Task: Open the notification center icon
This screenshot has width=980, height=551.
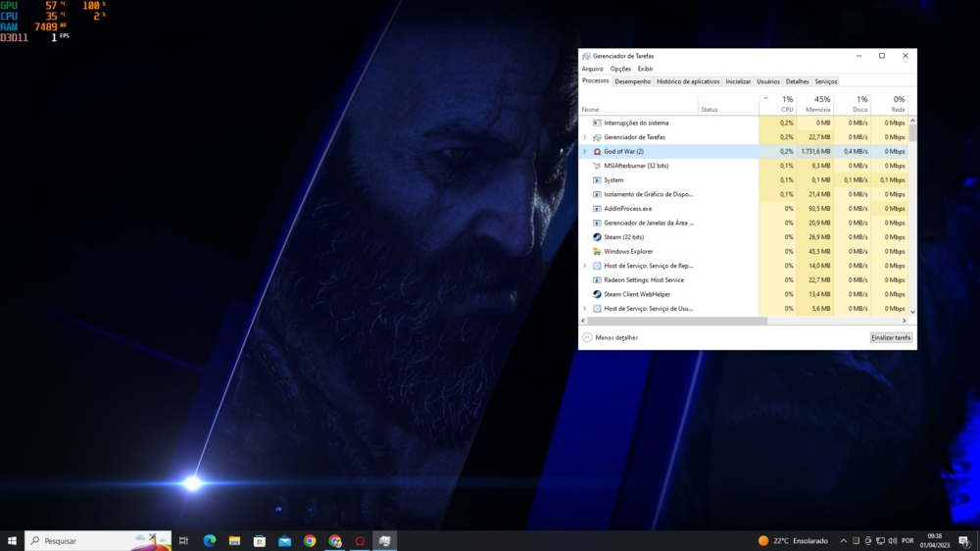Action: [964, 541]
